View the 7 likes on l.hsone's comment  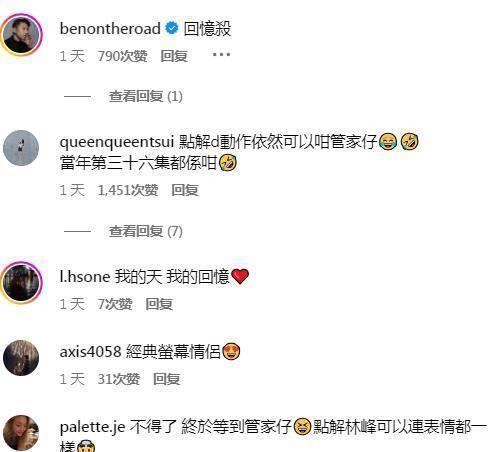tap(115, 304)
